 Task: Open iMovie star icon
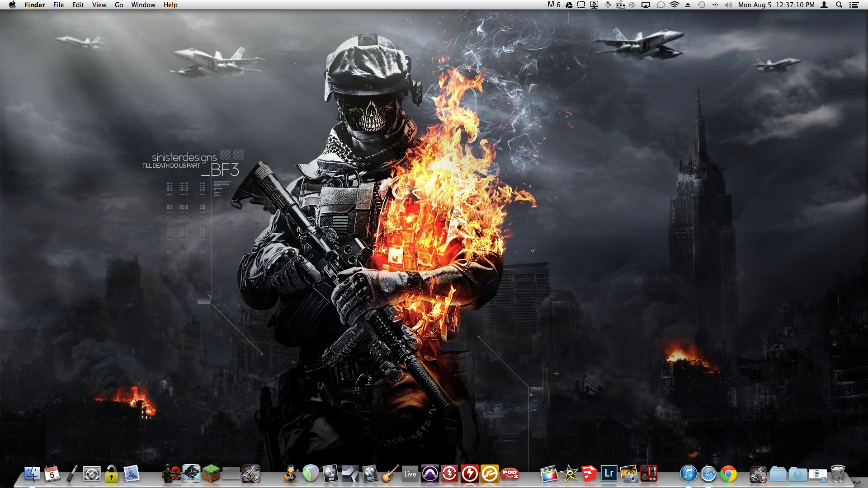point(569,474)
